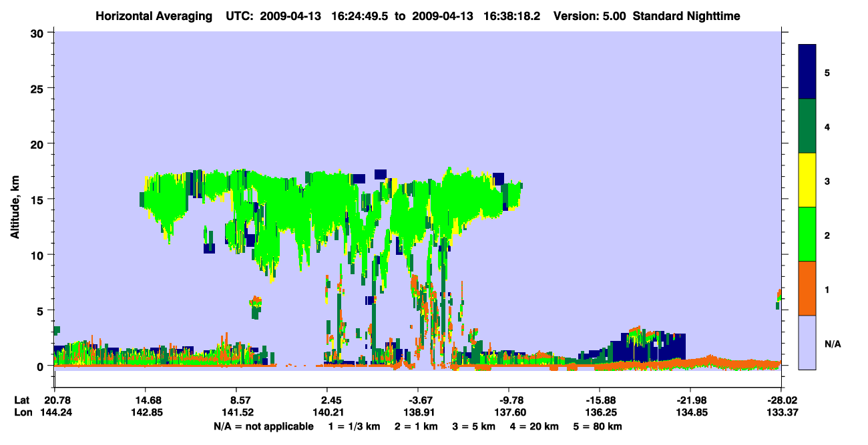This screenshot has height=445, width=868.
Task: Click latitude value -21.98
Action: pyautogui.click(x=690, y=400)
